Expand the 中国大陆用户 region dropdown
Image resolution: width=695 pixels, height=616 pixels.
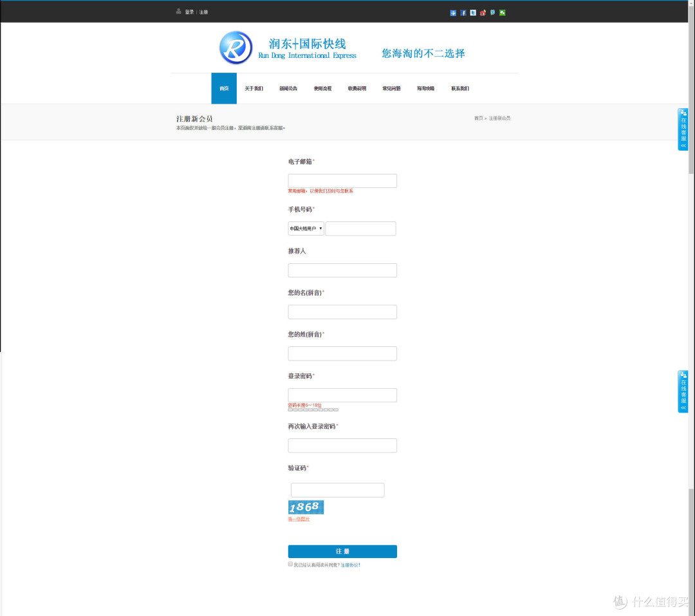(x=306, y=229)
